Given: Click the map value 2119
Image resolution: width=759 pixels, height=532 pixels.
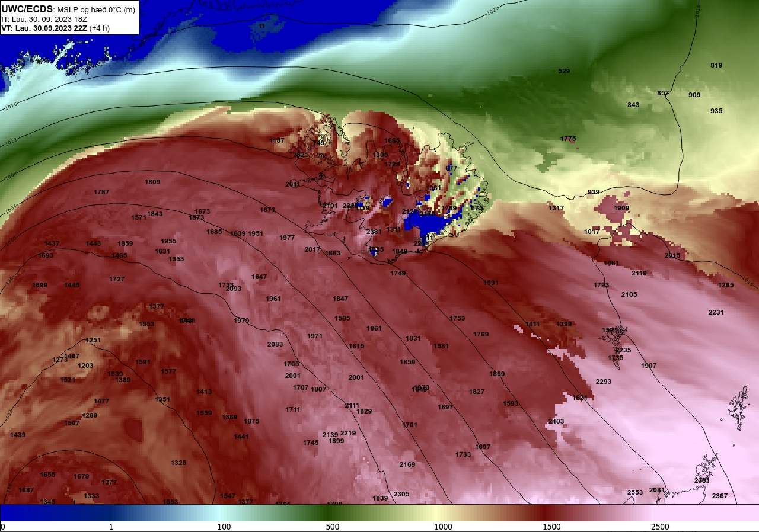Looking at the screenshot, I should click(x=639, y=273).
